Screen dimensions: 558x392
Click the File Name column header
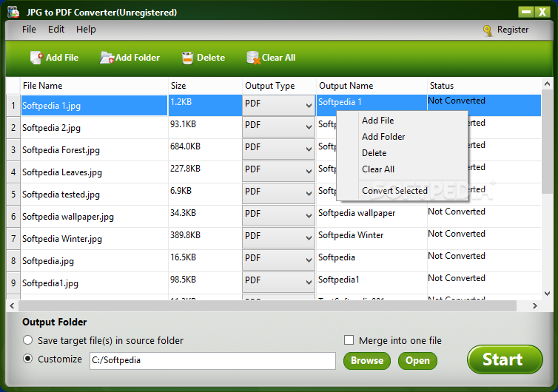[94, 86]
